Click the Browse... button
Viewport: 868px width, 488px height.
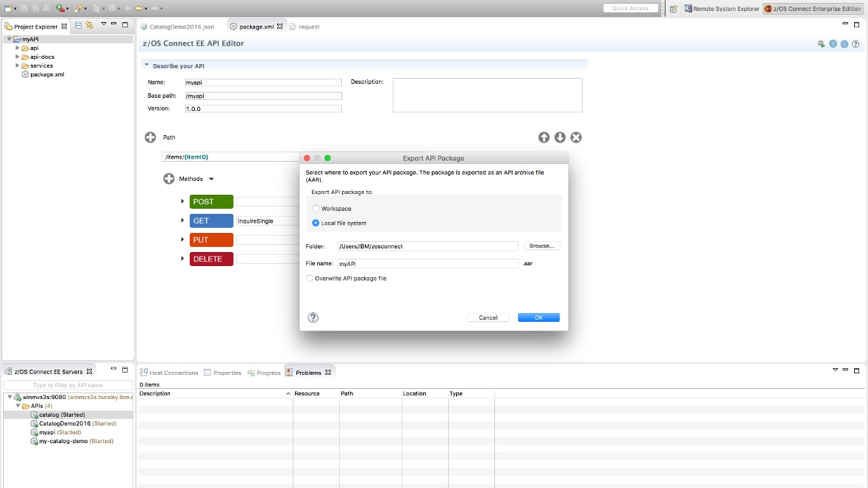pyautogui.click(x=542, y=246)
